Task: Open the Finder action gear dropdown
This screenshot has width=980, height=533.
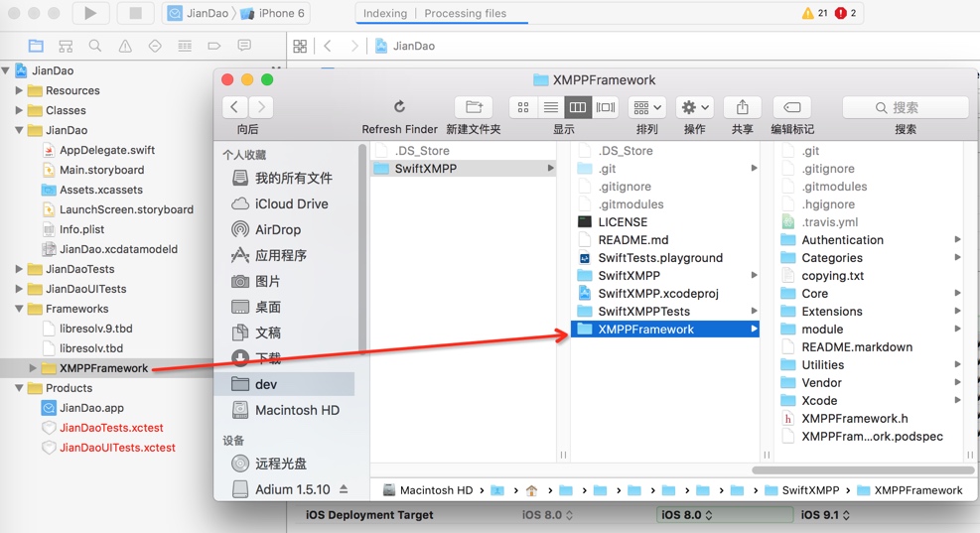Action: (694, 107)
